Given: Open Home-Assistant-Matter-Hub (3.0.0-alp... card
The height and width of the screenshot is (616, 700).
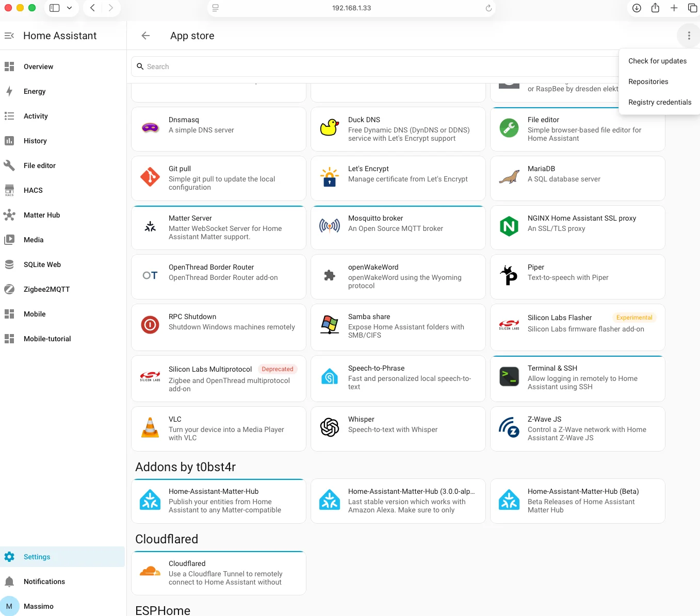Looking at the screenshot, I should pos(398,501).
